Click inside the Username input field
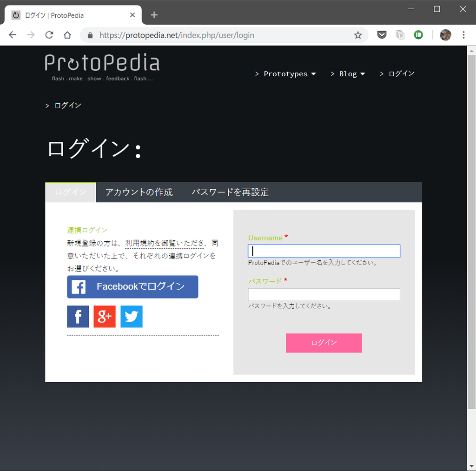The width and height of the screenshot is (476, 471). tap(324, 251)
